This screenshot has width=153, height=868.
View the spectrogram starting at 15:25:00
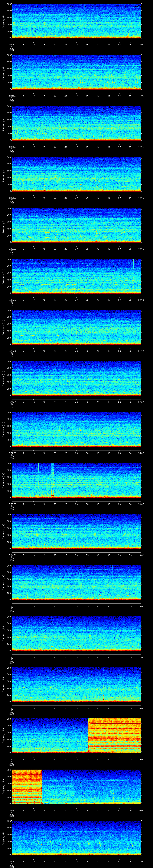pos(77,583)
